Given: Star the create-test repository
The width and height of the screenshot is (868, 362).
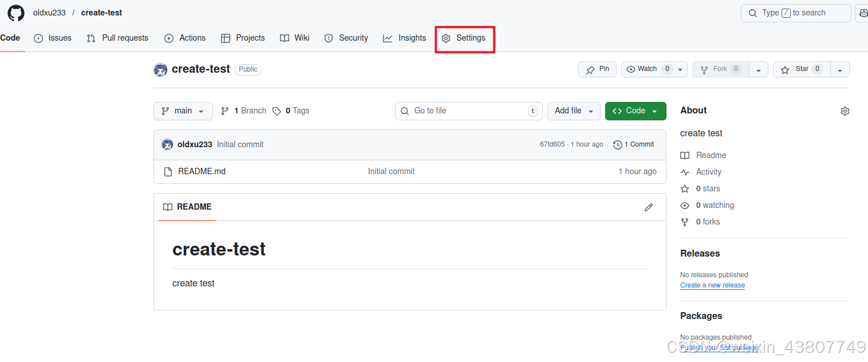Looking at the screenshot, I should pos(802,69).
